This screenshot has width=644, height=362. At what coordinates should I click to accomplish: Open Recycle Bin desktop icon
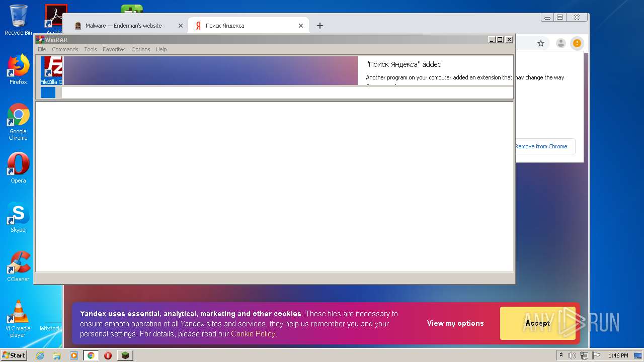pos(18,20)
